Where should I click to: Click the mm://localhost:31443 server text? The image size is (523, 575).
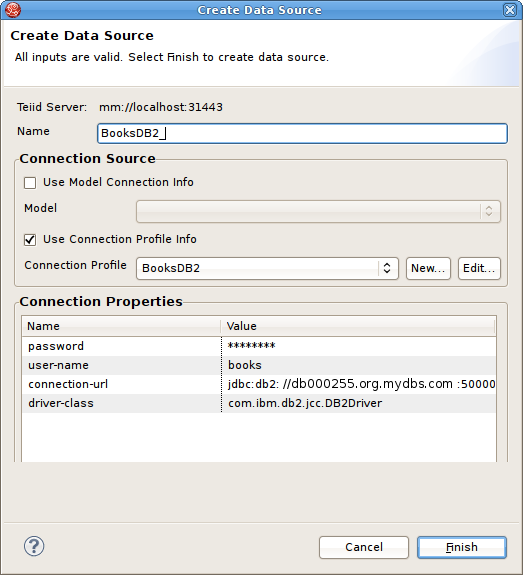[161, 107]
